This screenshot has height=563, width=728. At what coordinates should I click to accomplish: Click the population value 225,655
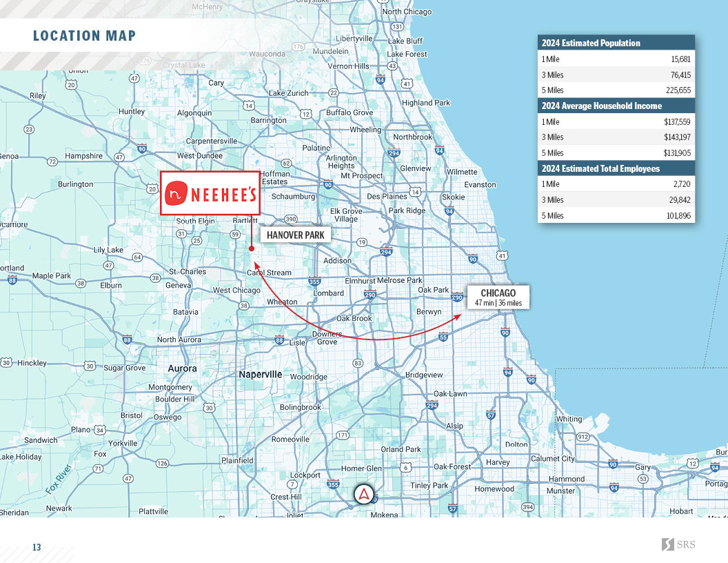pos(678,90)
